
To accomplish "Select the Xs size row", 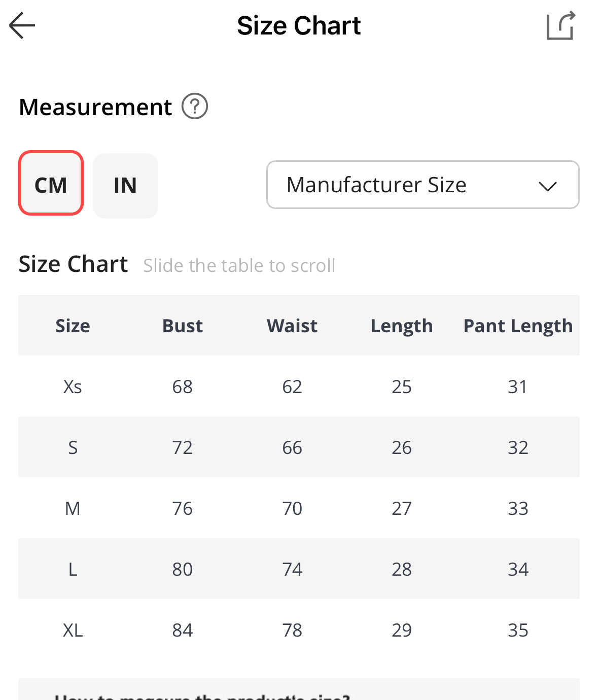I will tap(299, 386).
